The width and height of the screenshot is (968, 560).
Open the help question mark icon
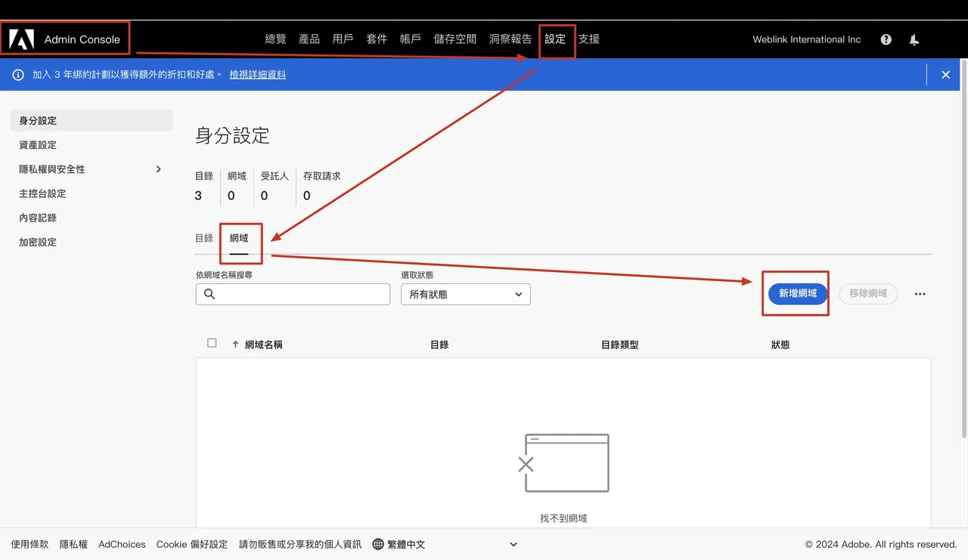click(x=886, y=39)
